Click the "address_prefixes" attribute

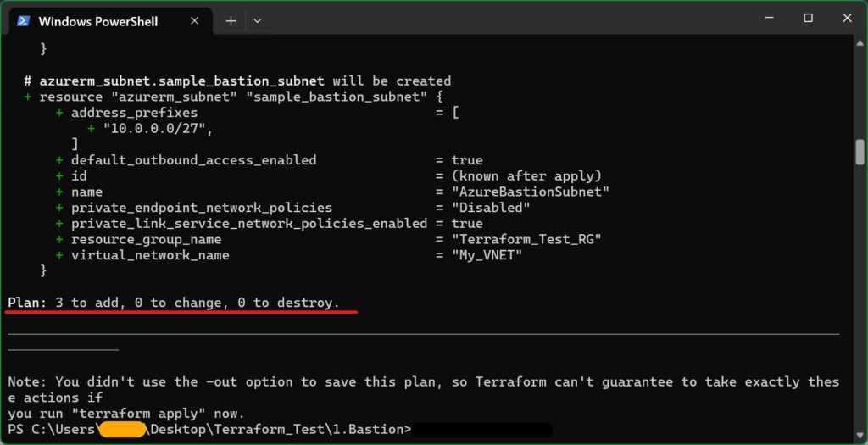pyautogui.click(x=134, y=113)
